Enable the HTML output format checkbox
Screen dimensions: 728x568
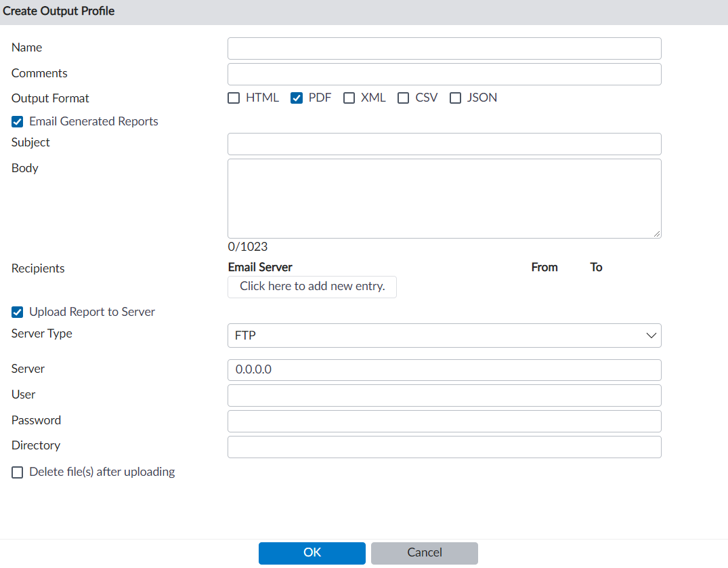(x=234, y=98)
